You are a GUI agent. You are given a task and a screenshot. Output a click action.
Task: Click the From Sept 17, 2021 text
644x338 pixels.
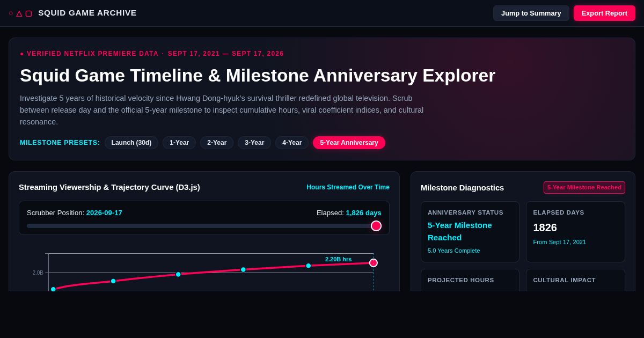[560, 242]
